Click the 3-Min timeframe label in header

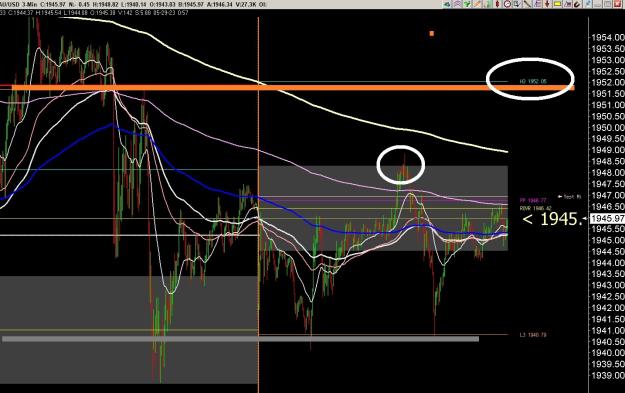(28, 5)
